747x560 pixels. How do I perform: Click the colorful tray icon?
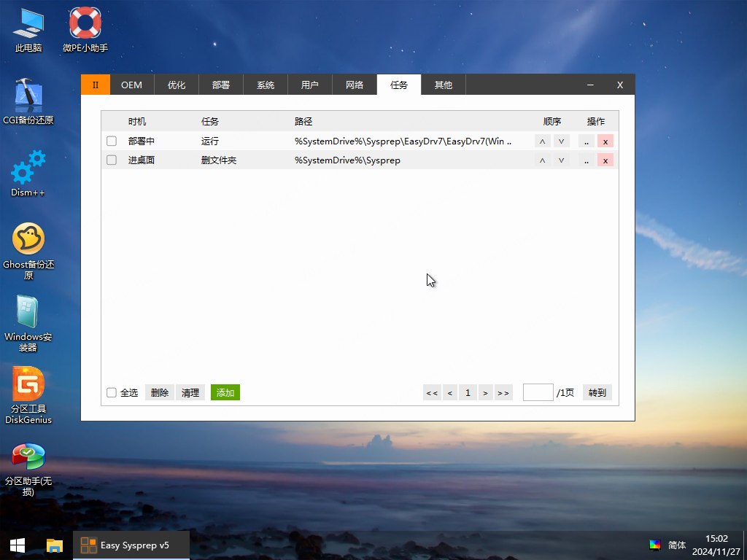coord(655,545)
